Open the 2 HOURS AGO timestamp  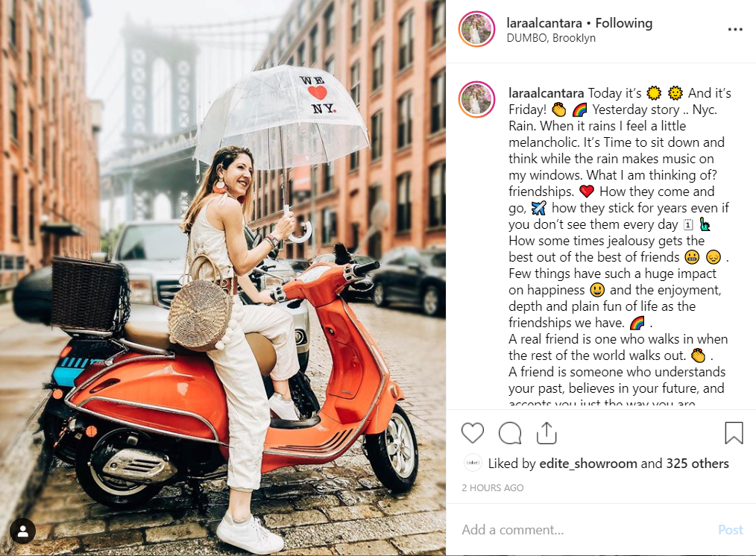click(493, 487)
